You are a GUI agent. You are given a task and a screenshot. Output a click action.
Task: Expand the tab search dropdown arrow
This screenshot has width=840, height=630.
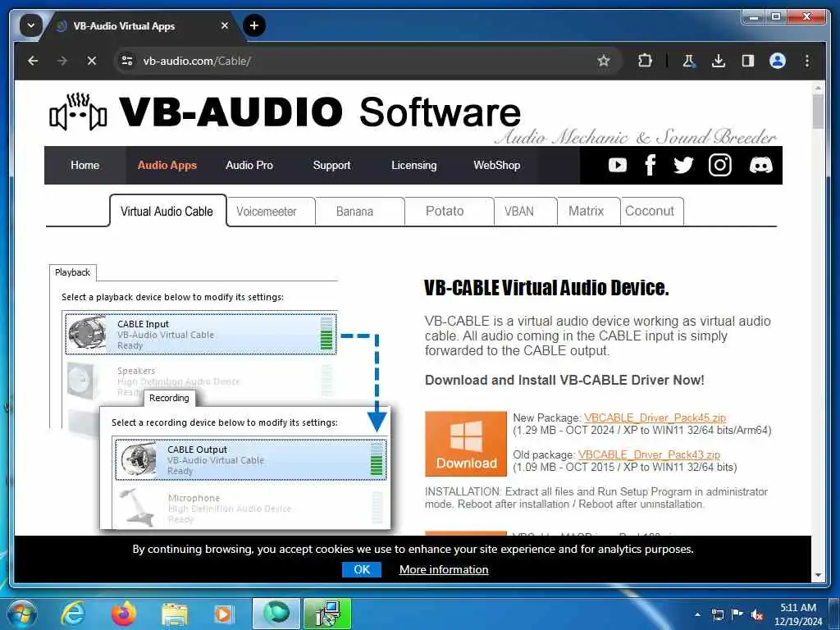(30, 25)
